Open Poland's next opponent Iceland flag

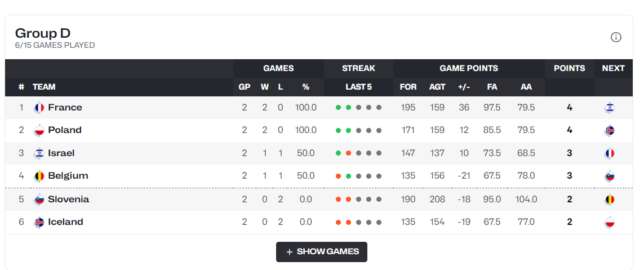610,130
